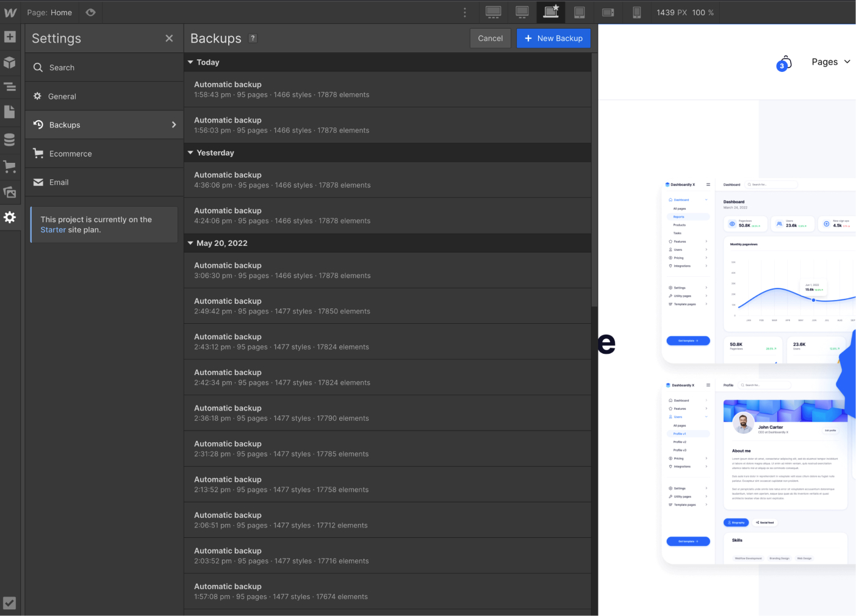Select the 2:36:18 pm automatic backup

[387, 413]
